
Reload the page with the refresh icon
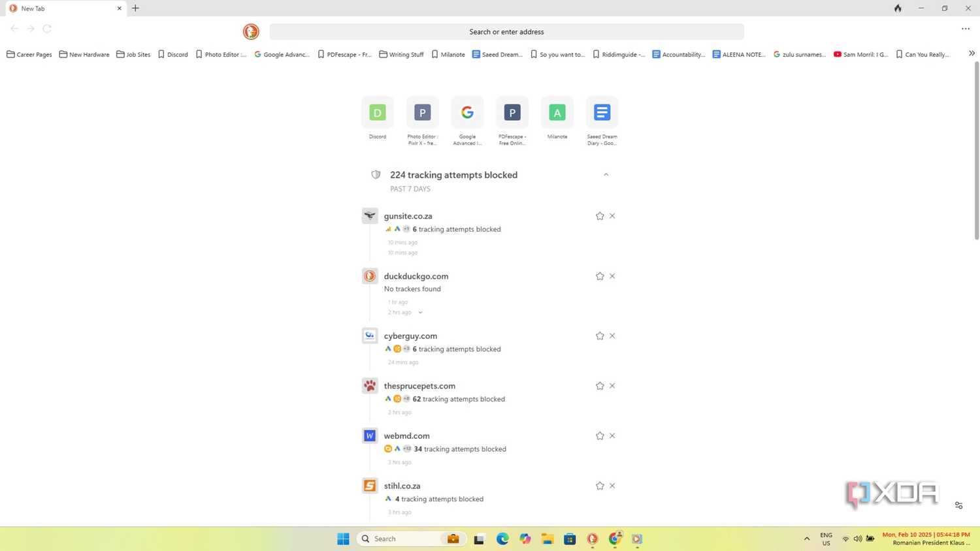click(x=47, y=29)
